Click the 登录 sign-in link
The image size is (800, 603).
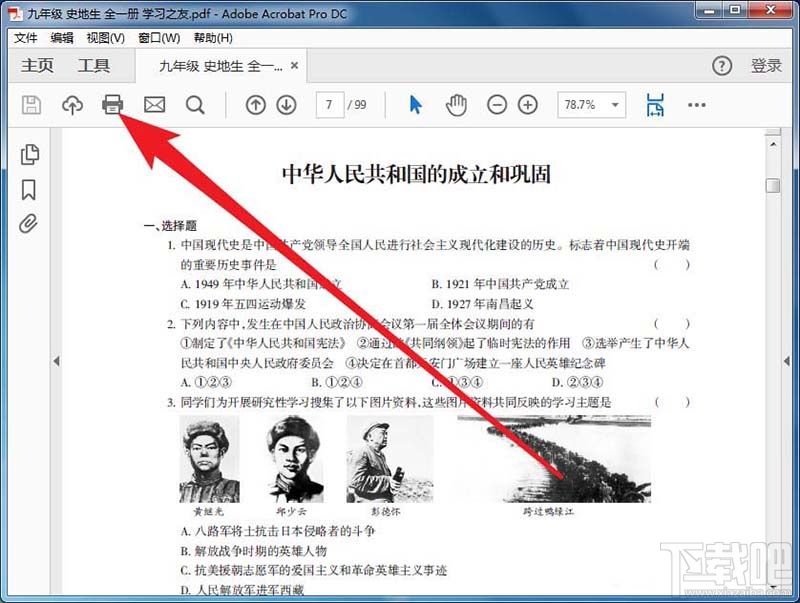tap(765, 65)
